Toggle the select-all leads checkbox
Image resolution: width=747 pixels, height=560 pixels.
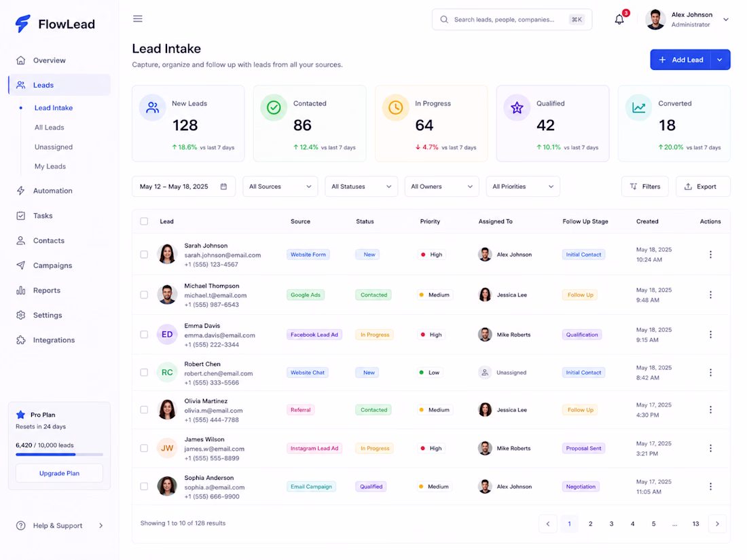click(x=144, y=221)
